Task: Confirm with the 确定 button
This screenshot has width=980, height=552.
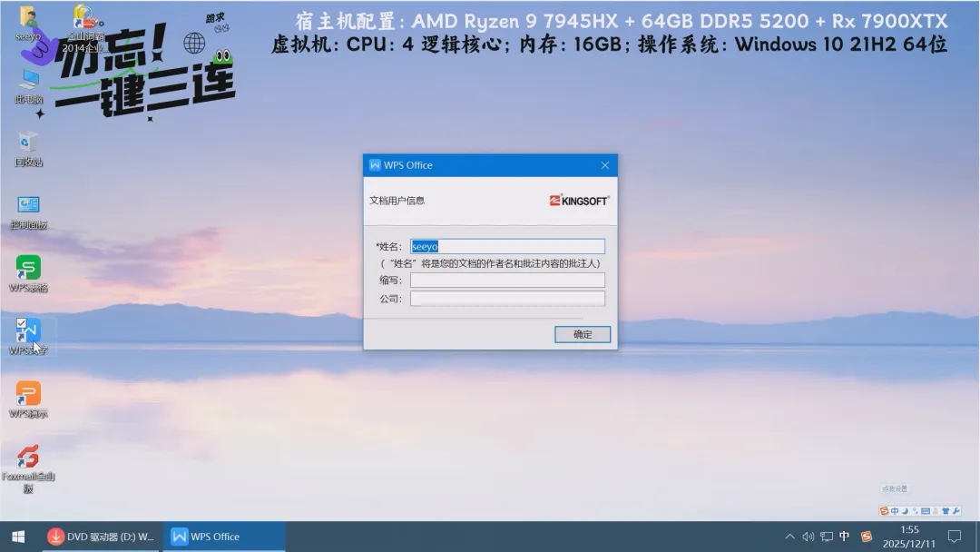Action: tap(582, 334)
